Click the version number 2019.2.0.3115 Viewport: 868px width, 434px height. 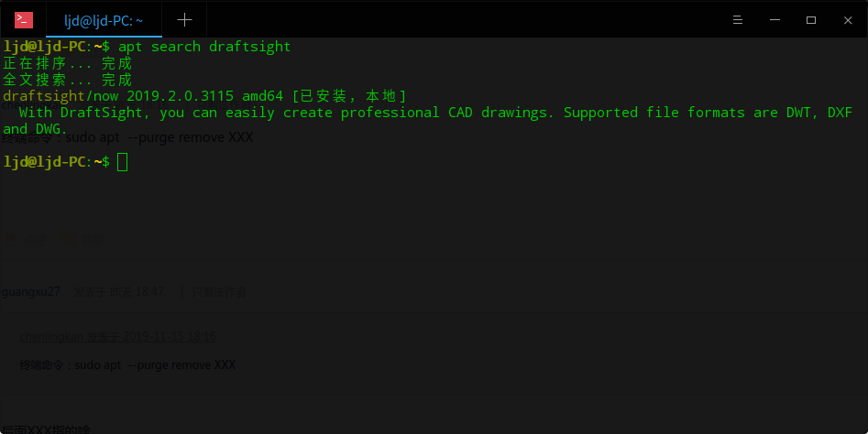180,96
